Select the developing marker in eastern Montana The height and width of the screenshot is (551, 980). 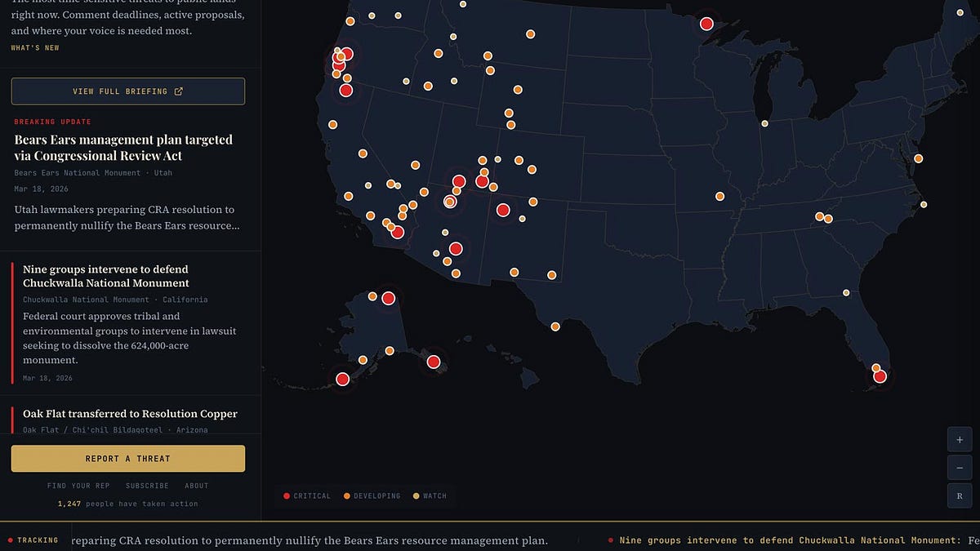tap(531, 34)
